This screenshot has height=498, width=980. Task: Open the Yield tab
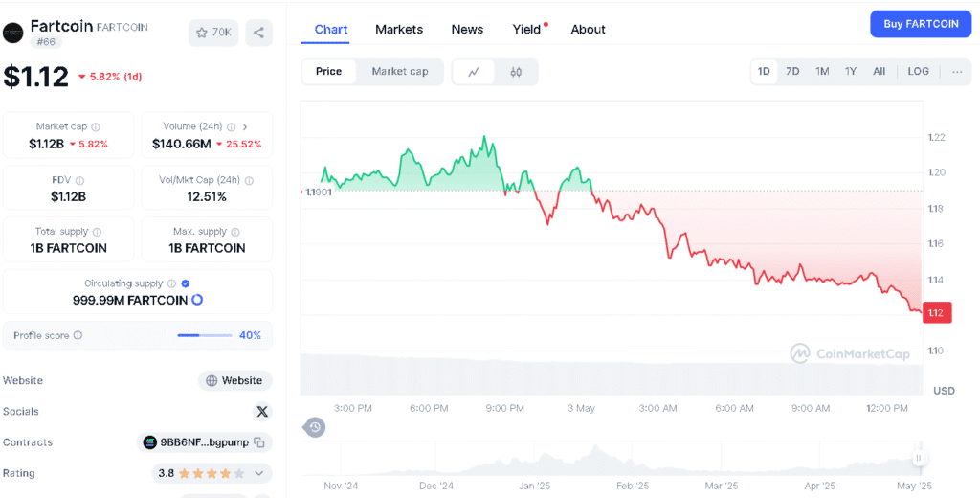coord(527,30)
